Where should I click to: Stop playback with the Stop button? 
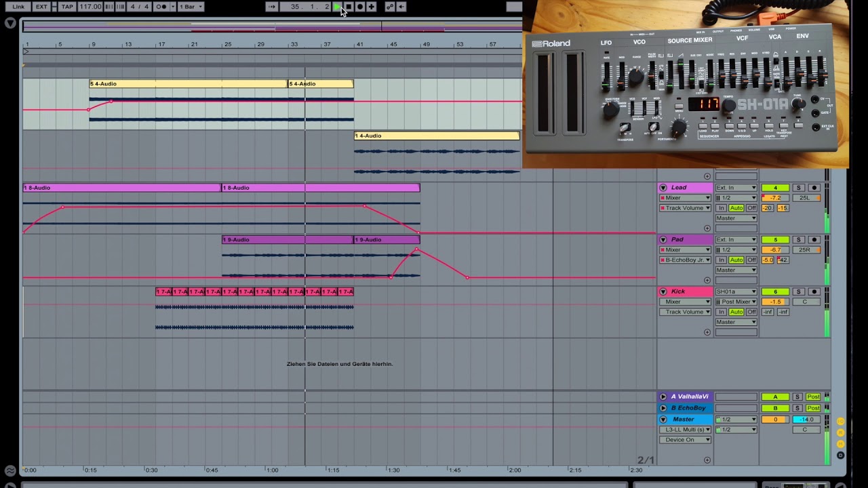[349, 7]
